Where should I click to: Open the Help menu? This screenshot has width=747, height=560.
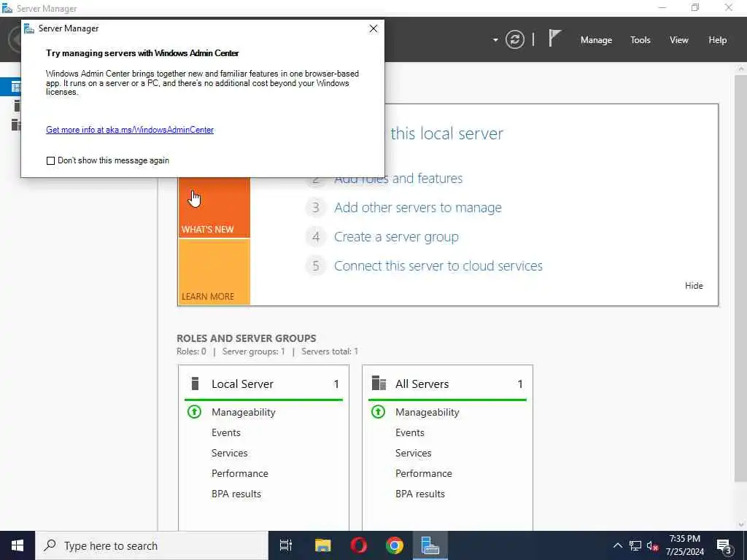tap(718, 40)
